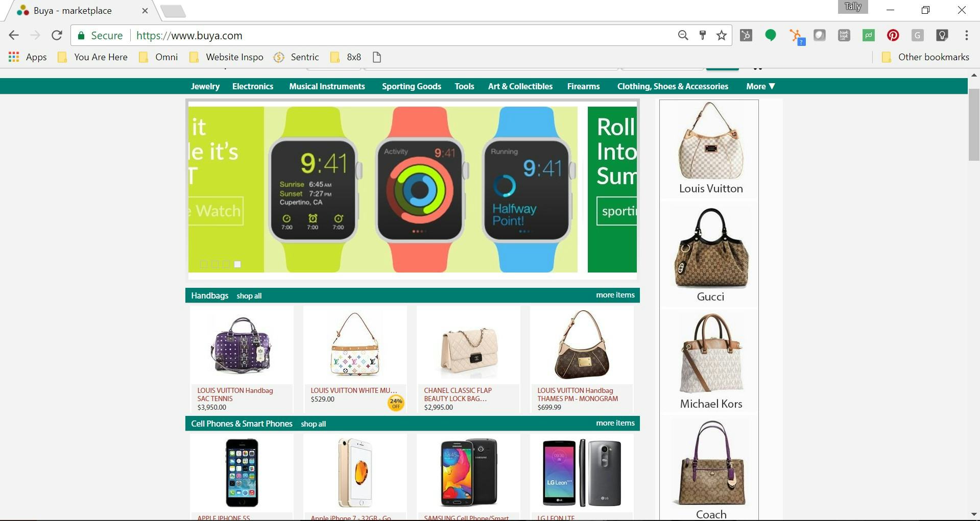The height and width of the screenshot is (521, 980).
Task: Open the green PandaDoc extension
Action: (868, 35)
